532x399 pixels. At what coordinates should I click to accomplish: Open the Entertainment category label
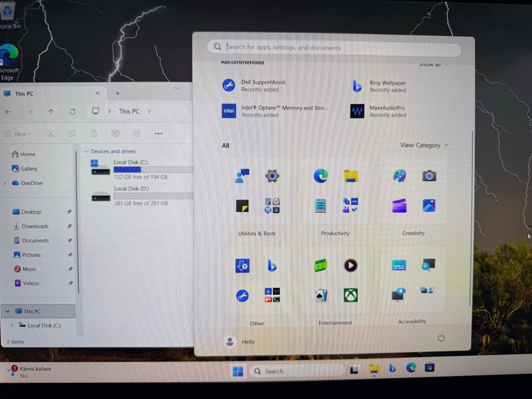pyautogui.click(x=335, y=323)
